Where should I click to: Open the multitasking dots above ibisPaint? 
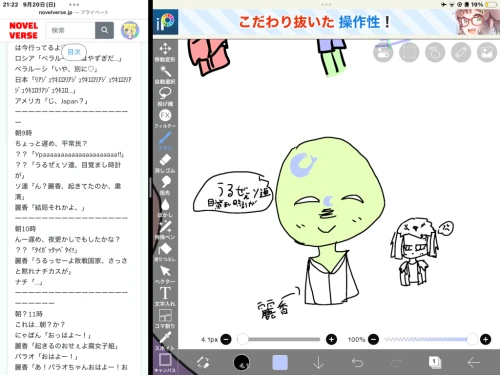326,5
